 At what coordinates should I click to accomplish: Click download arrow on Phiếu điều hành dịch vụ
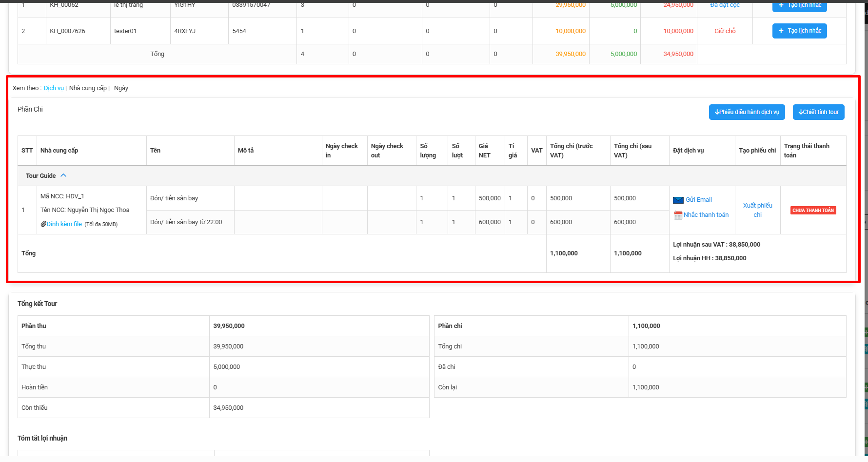coord(717,112)
